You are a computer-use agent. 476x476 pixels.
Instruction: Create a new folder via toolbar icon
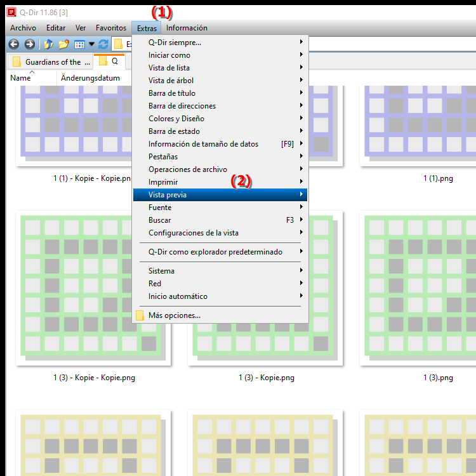[63, 44]
